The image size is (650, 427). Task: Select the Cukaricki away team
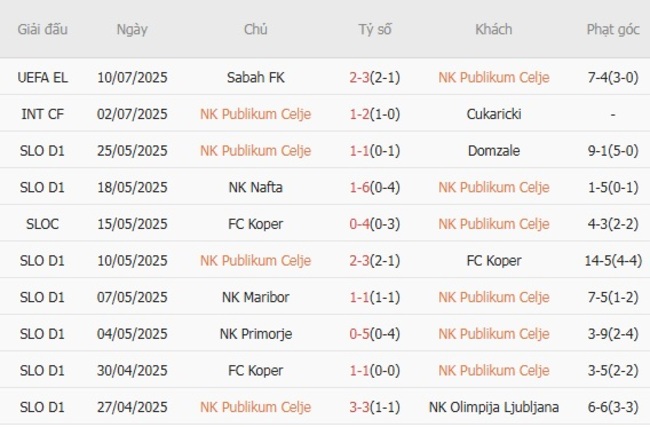(494, 114)
